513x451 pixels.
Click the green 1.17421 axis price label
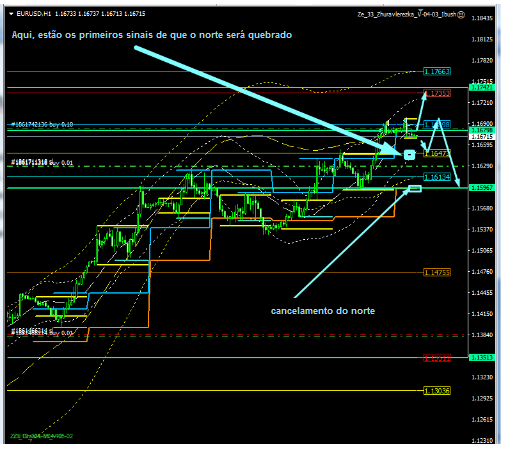(x=482, y=87)
